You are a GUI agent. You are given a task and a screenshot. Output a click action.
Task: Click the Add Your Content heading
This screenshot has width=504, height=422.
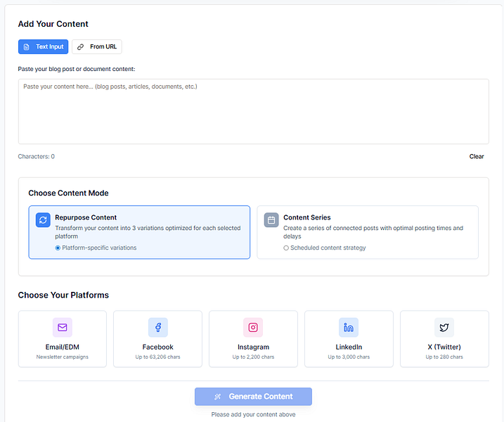[x=53, y=24]
